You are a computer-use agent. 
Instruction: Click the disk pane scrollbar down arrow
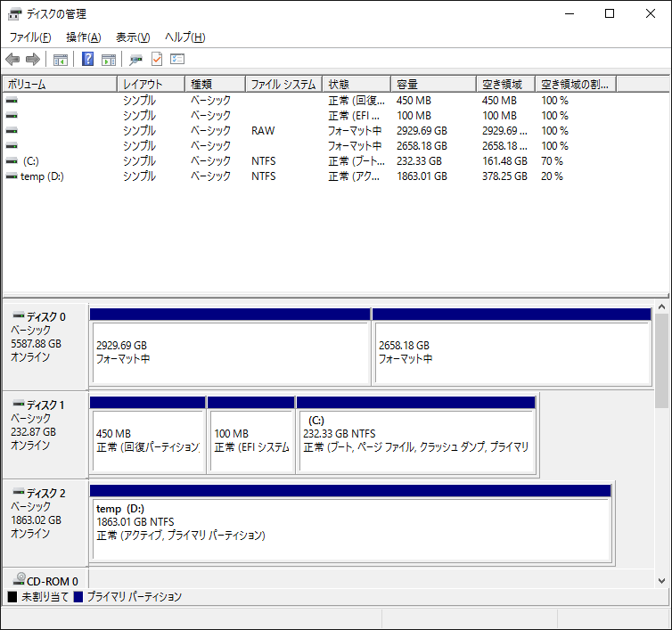(x=660, y=580)
